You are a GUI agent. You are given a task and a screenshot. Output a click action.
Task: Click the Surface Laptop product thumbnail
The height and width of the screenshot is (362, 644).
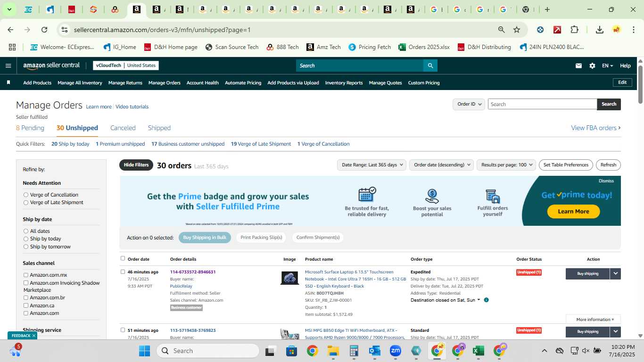point(289,278)
